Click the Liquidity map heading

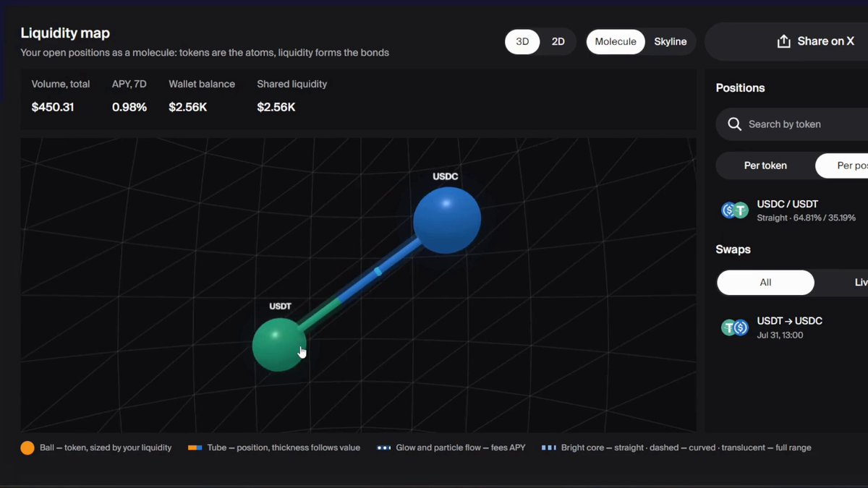65,33
